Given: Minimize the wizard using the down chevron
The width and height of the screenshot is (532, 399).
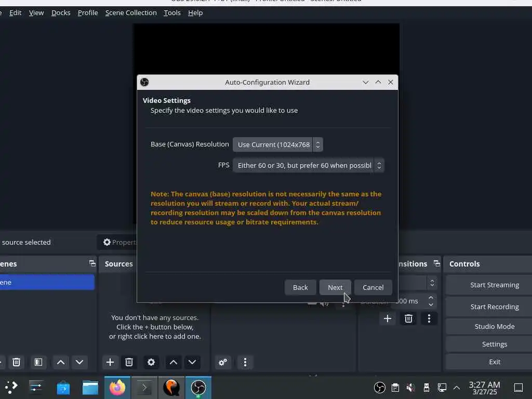Looking at the screenshot, I should click(x=365, y=82).
